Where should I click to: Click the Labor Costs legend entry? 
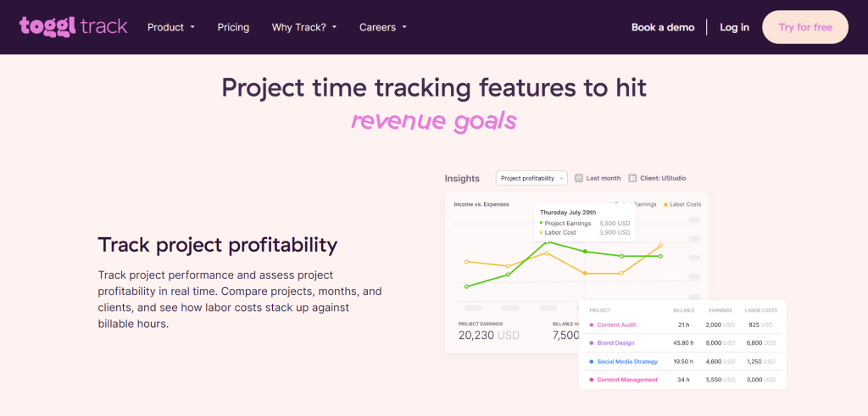pos(682,204)
